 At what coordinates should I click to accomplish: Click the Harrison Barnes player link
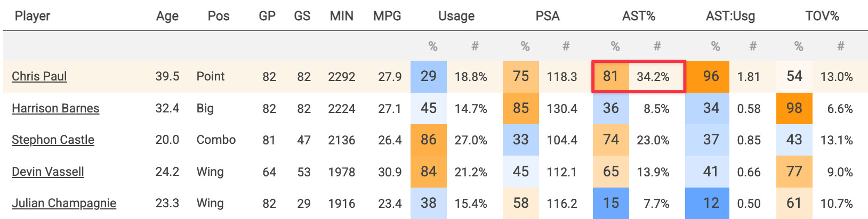coord(55,108)
